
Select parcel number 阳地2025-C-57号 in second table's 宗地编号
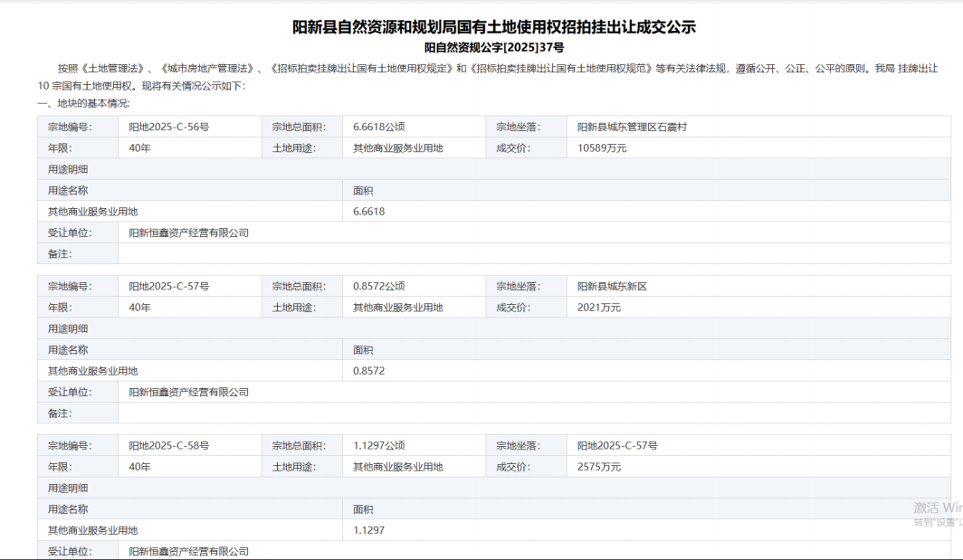[169, 286]
